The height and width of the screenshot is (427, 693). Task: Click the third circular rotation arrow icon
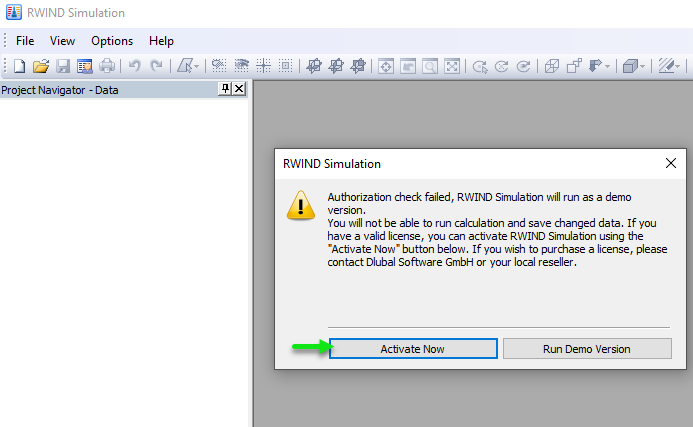pyautogui.click(x=523, y=66)
